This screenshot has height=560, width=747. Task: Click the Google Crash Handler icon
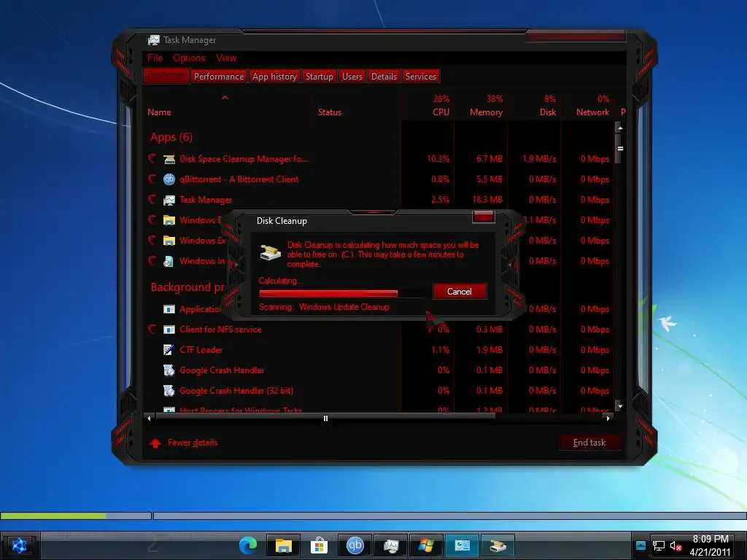[169, 370]
